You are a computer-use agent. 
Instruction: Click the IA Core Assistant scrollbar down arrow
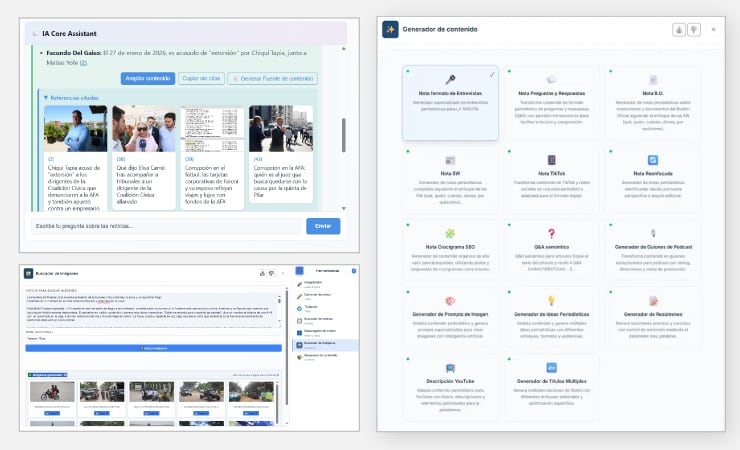[344, 208]
